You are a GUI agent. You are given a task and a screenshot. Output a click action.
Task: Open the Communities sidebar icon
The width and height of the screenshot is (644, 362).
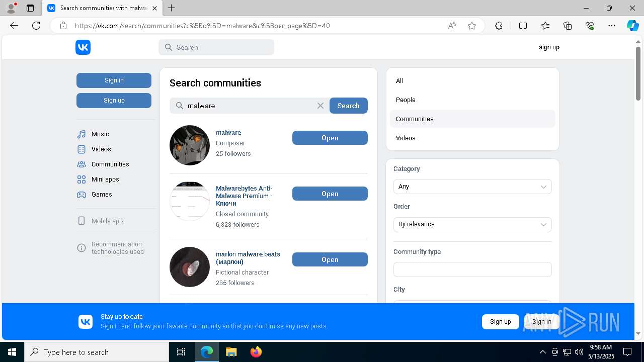82,164
